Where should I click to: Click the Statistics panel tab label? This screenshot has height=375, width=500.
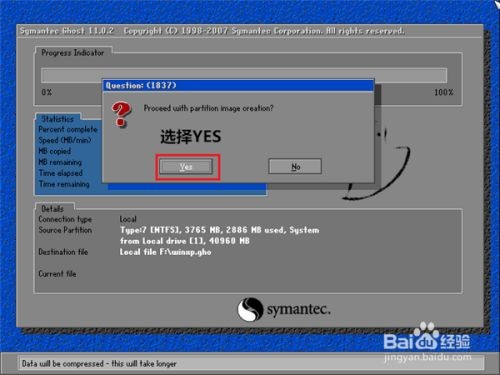point(57,119)
